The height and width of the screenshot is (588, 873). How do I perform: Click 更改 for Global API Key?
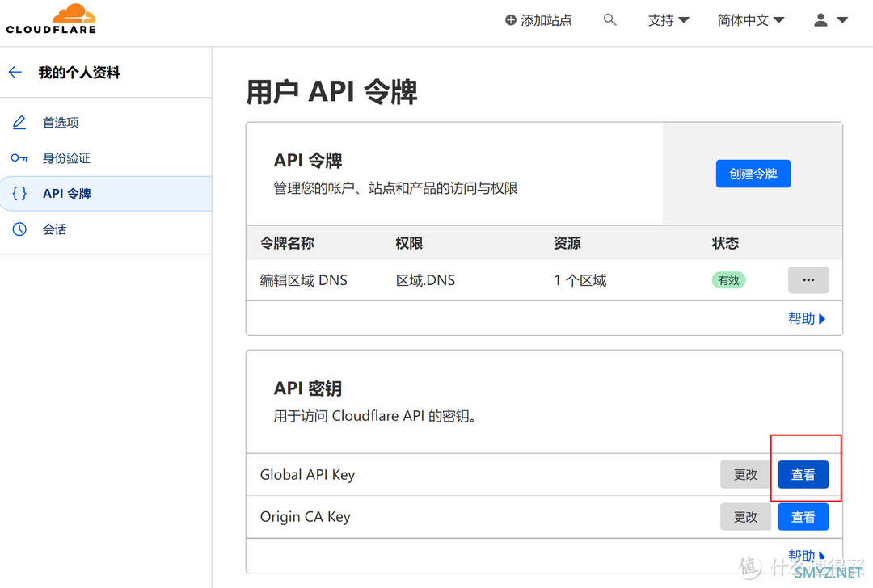coord(745,474)
